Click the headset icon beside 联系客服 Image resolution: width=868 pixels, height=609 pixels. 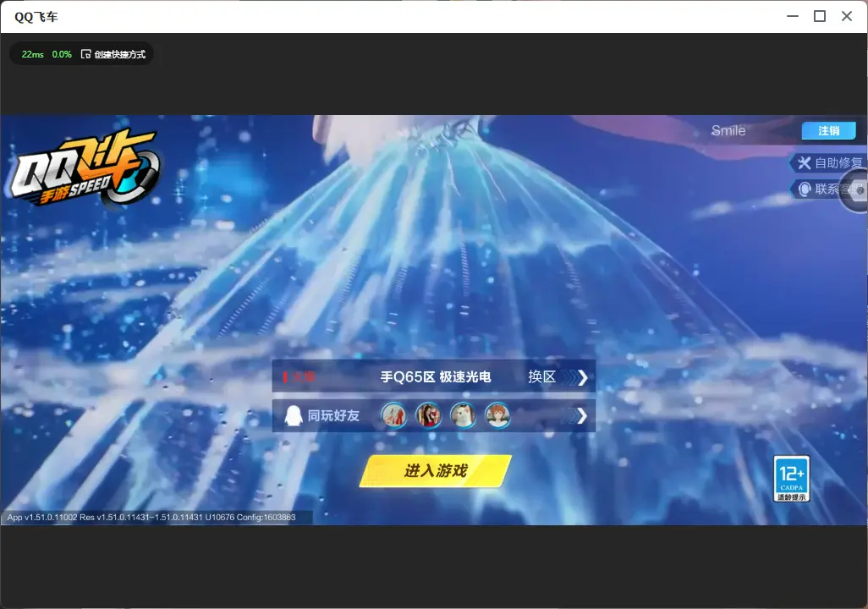(x=805, y=189)
